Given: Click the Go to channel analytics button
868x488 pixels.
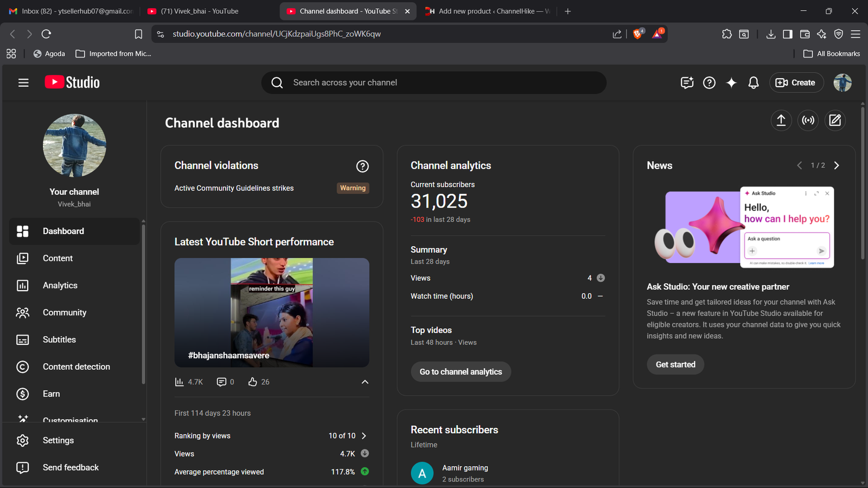Looking at the screenshot, I should pos(461,371).
